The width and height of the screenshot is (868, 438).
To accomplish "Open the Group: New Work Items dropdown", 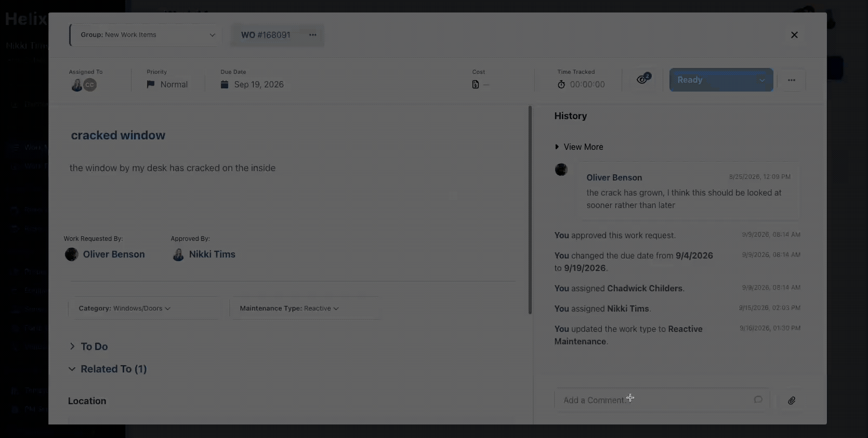I will 146,35.
